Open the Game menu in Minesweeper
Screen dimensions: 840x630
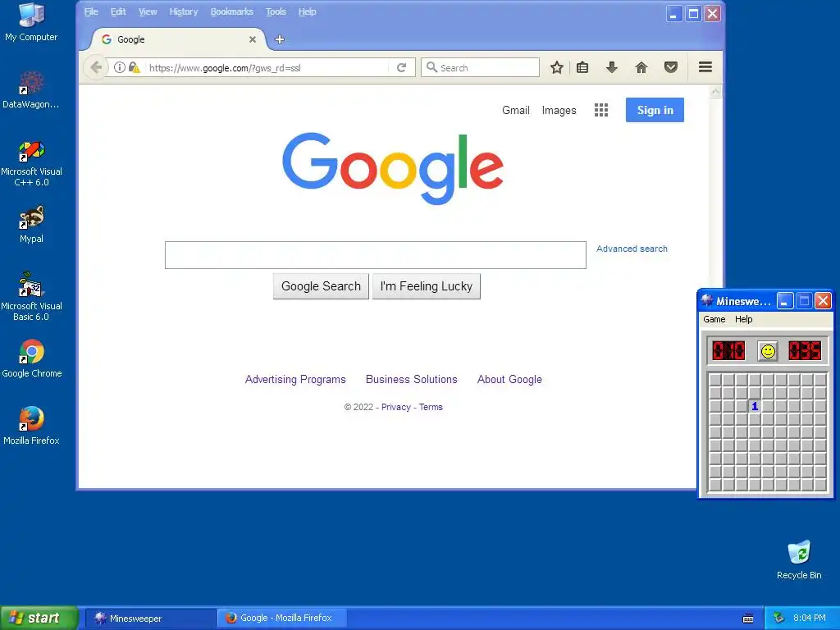coord(714,319)
